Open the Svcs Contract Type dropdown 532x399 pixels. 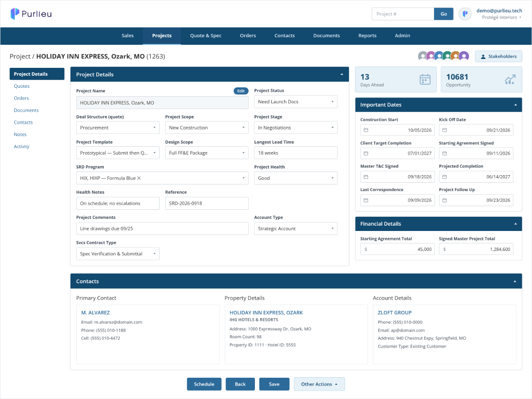pos(118,254)
